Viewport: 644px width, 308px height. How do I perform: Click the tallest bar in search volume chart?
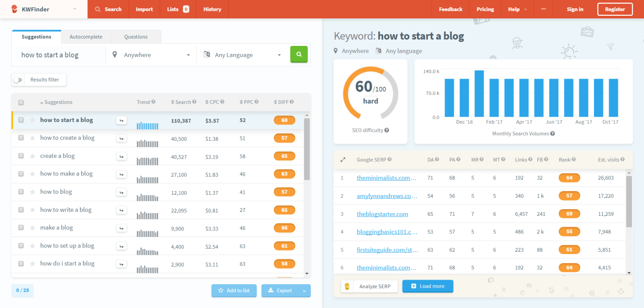479,94
